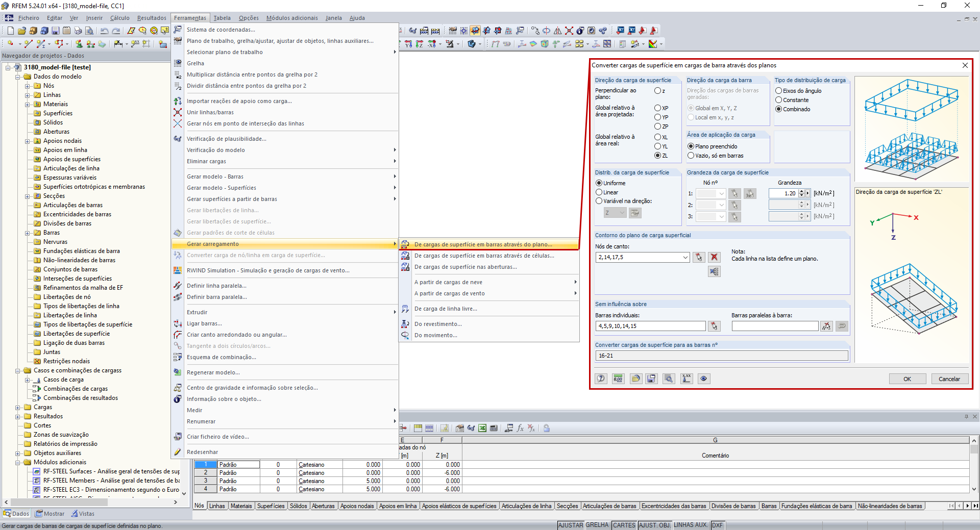The image size is (980, 530).
Task: Click the 'Barras individuais' input field
Action: point(650,326)
